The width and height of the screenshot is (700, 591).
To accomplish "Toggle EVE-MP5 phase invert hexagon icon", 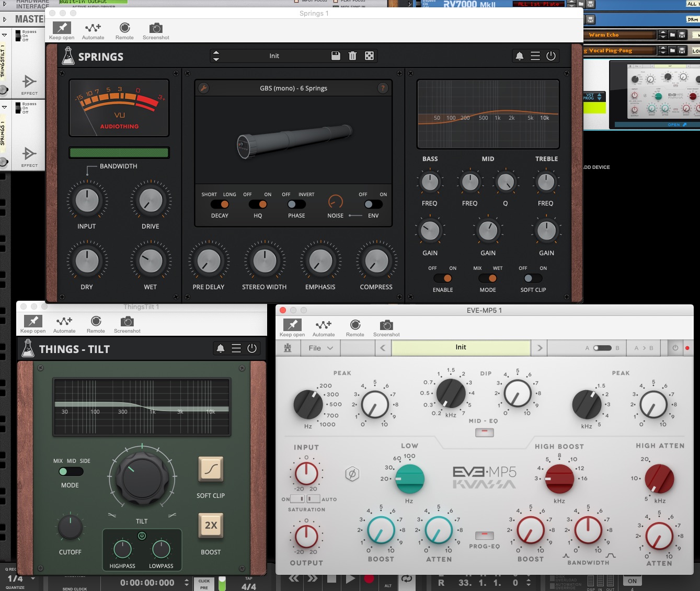I will pos(352,474).
